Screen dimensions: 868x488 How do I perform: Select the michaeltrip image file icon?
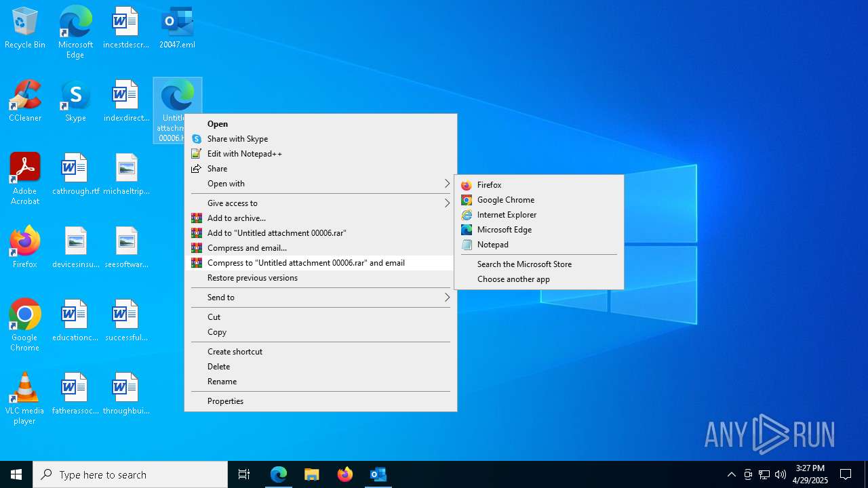coord(126,175)
